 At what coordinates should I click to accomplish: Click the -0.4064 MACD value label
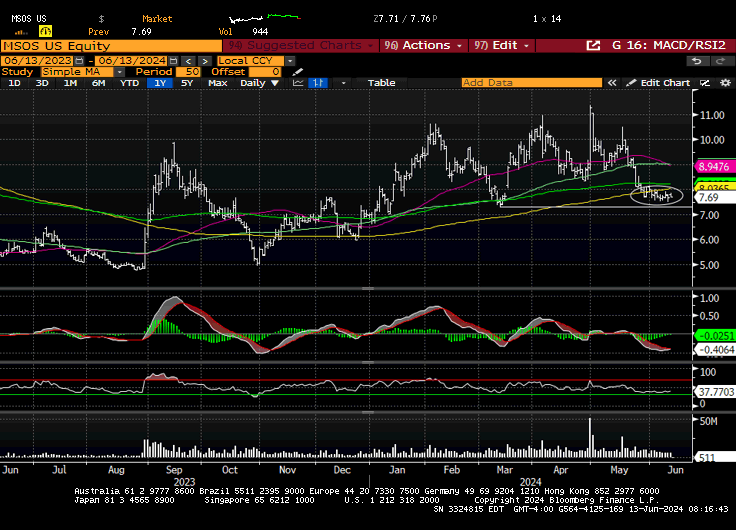(716, 350)
